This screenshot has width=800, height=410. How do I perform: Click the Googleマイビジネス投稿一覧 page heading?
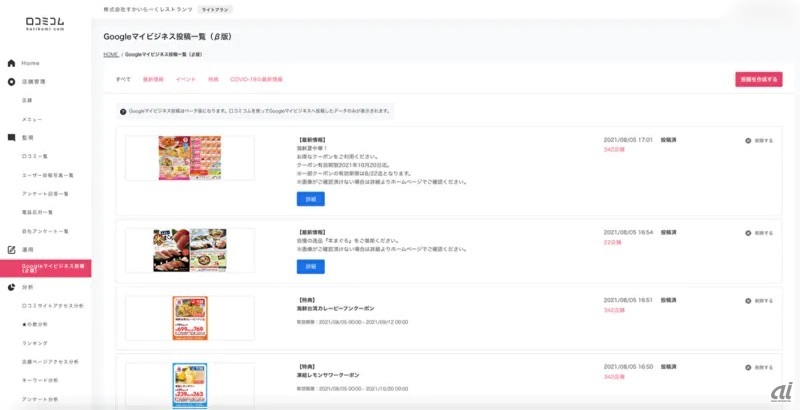click(x=168, y=37)
